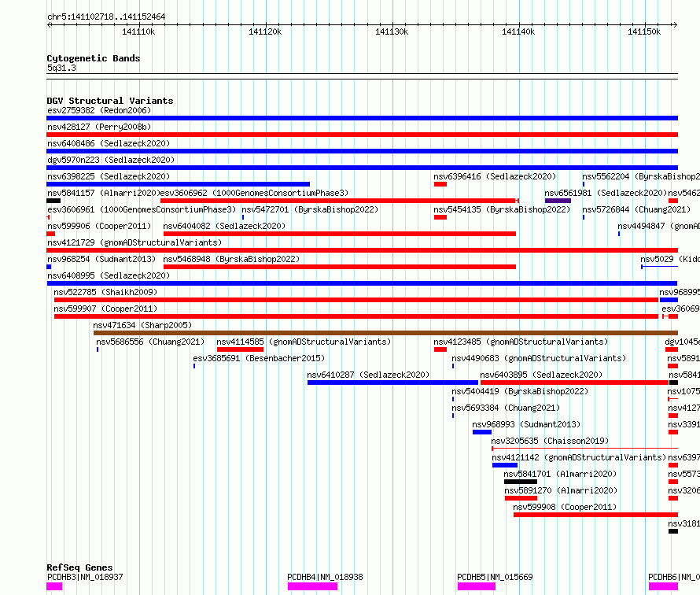Open nsv5472701 (ByrskaBishop2022) variant
This screenshot has height=595, width=700.
(310, 209)
